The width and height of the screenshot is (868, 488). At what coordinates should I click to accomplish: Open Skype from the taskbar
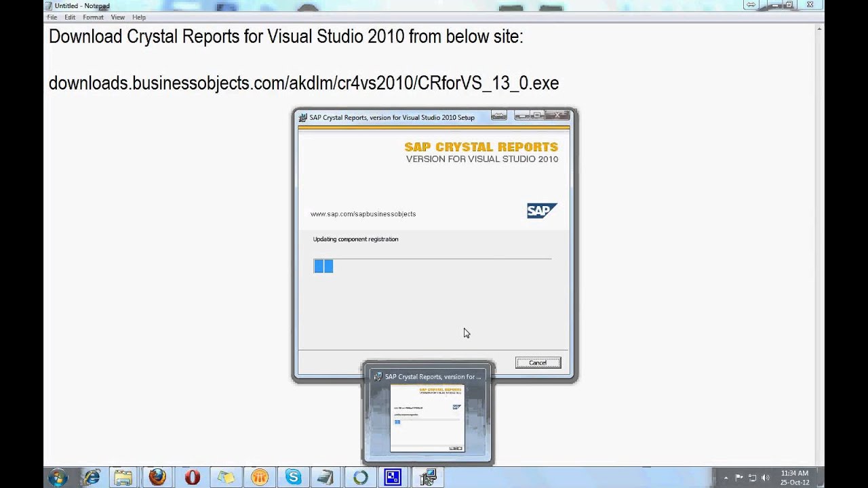[293, 477]
